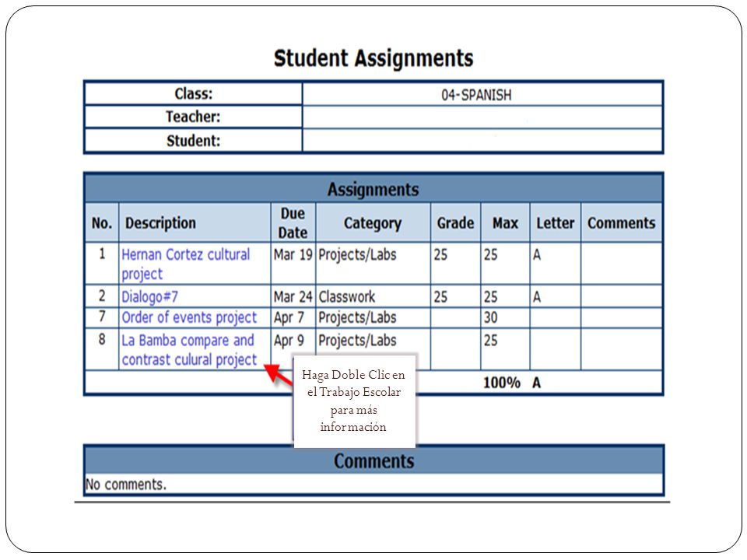Click Projects/Labs in the Order of events row

(x=357, y=317)
